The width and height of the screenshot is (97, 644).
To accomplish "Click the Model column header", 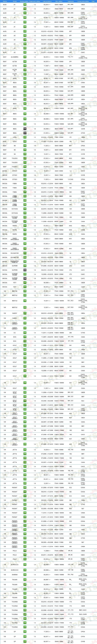I will (15, 1).
